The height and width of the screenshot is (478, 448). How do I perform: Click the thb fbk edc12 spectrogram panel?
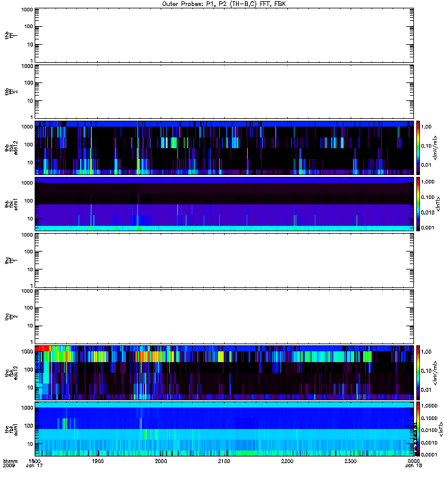click(x=225, y=148)
